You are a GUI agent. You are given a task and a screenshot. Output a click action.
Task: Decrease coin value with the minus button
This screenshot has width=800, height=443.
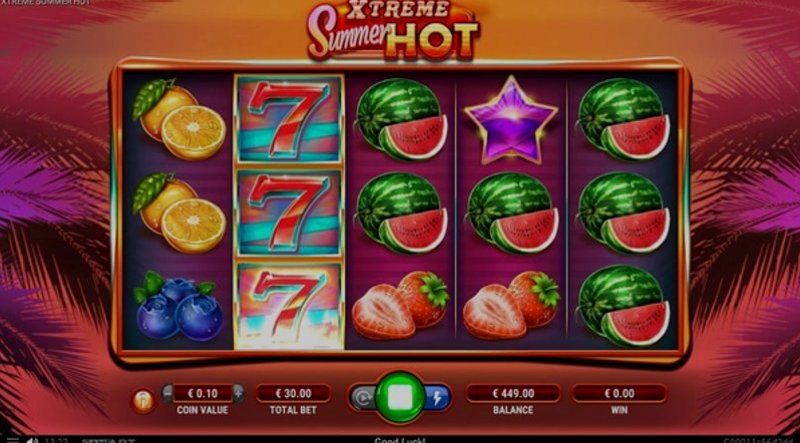[167, 393]
